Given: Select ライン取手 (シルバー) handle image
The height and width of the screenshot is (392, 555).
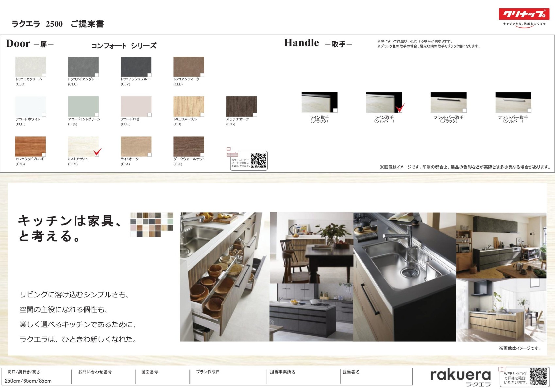Looking at the screenshot, I should tap(384, 103).
